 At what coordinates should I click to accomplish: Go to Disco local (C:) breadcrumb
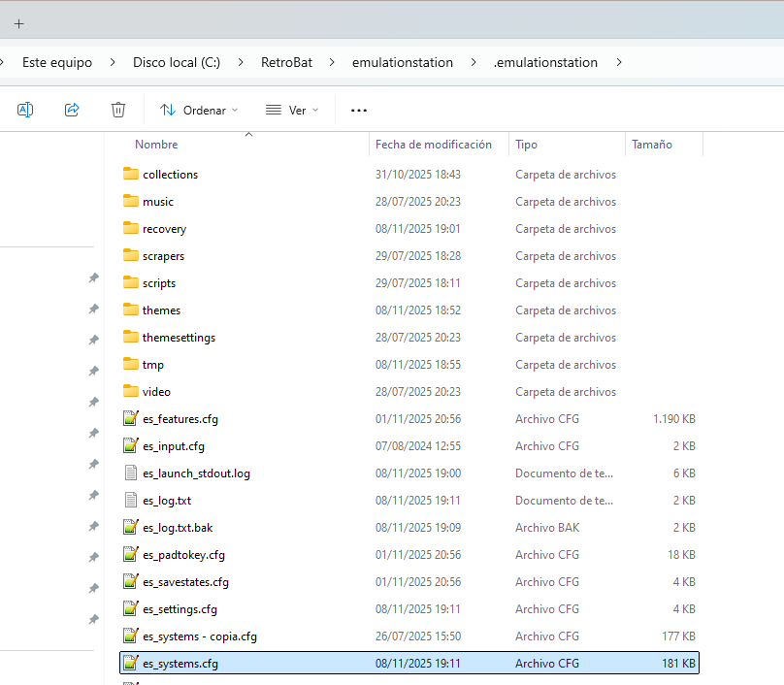tap(177, 63)
